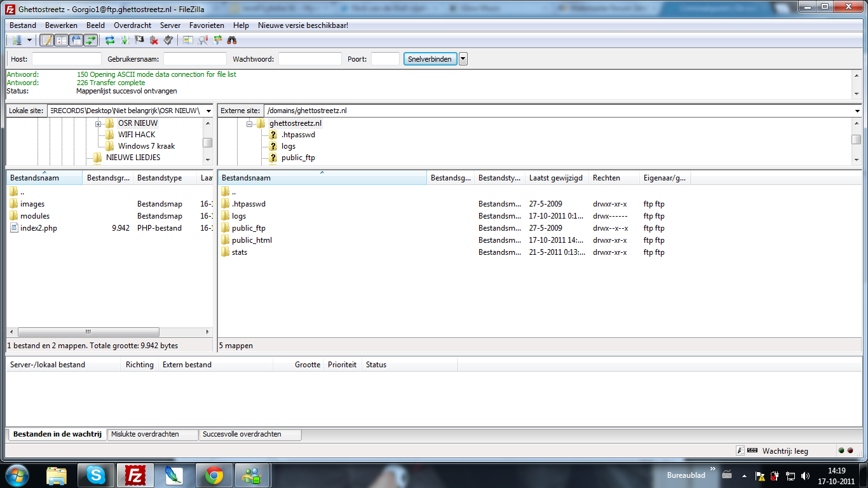
Task: Open Skype from the taskbar
Action: tap(97, 475)
